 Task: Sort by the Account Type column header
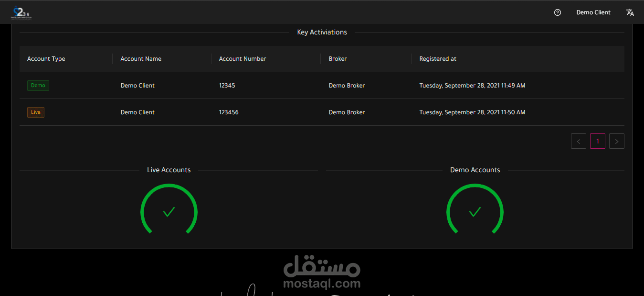46,58
